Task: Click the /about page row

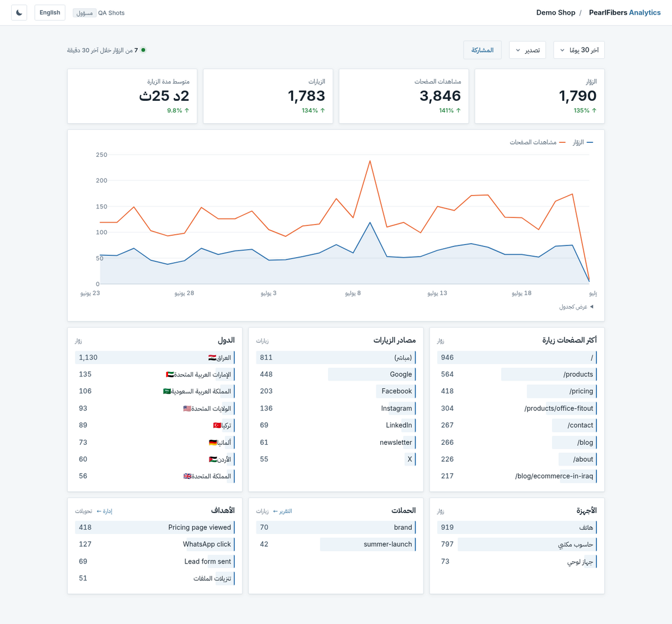Action: [x=517, y=459]
